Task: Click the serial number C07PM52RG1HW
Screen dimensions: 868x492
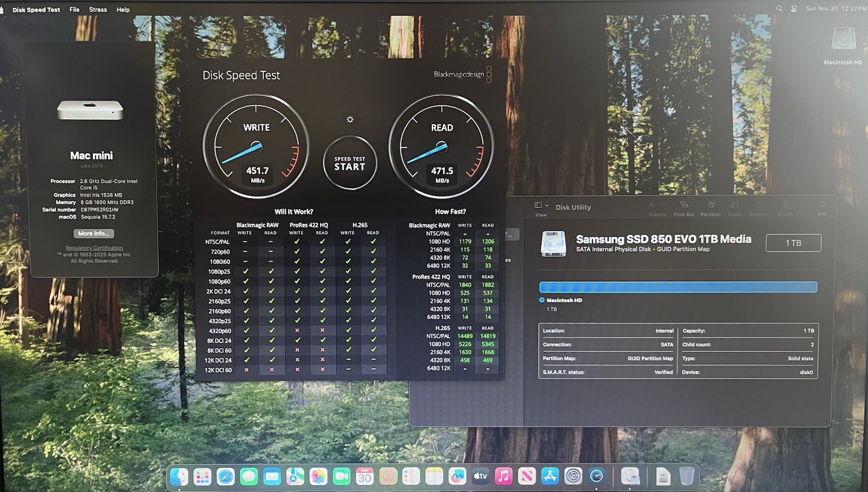Action: [x=99, y=210]
